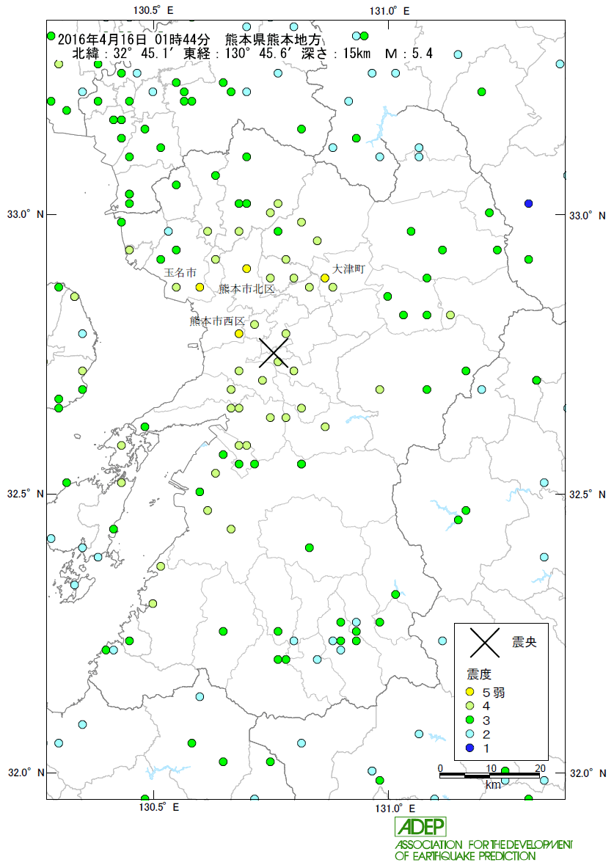
Task: Click the green intensity 3 legend dot
Action: pos(470,721)
